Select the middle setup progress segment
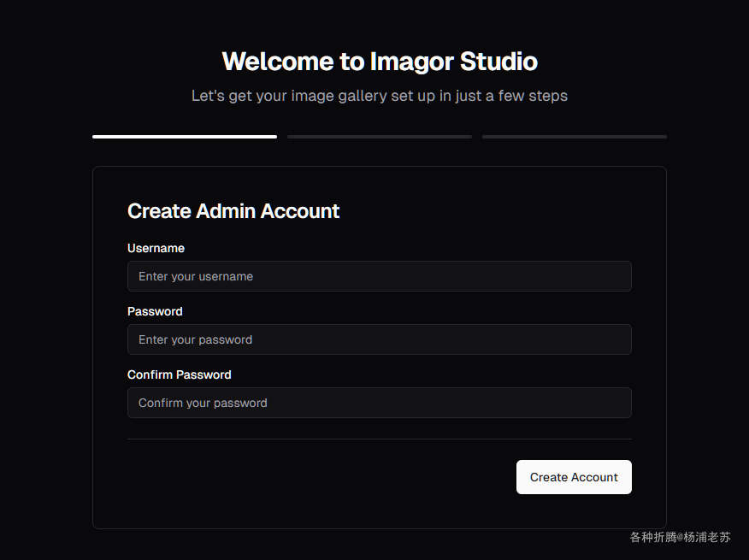 [x=380, y=136]
